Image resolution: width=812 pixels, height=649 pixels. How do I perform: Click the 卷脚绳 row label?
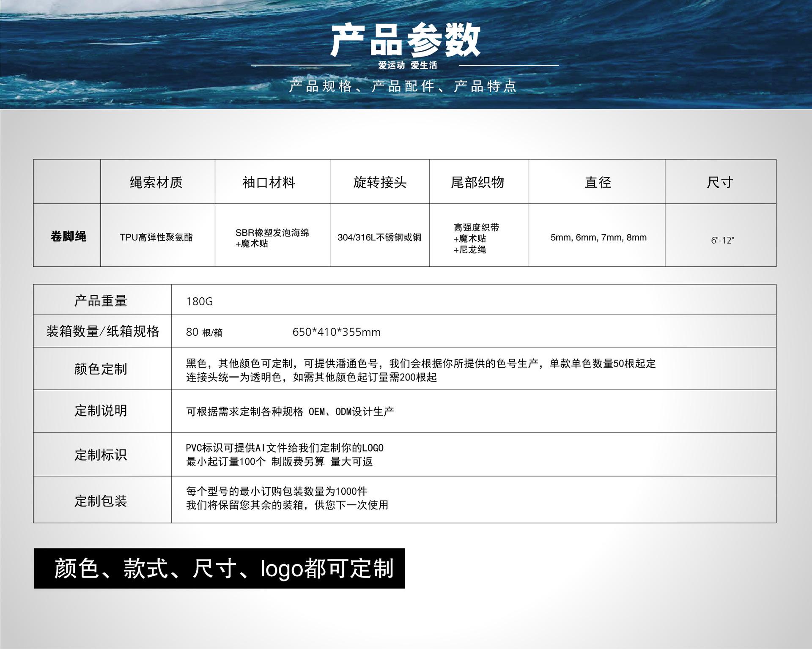[x=68, y=236]
